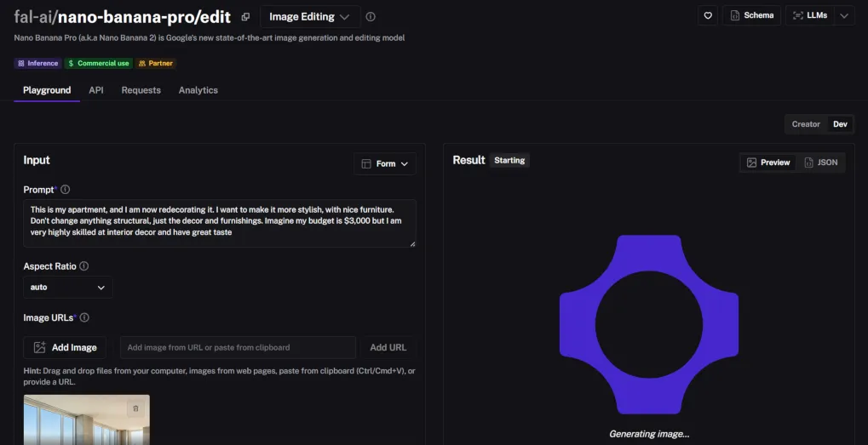Click the info icon beside Image Editing
The width and height of the screenshot is (868, 445).
pyautogui.click(x=371, y=17)
